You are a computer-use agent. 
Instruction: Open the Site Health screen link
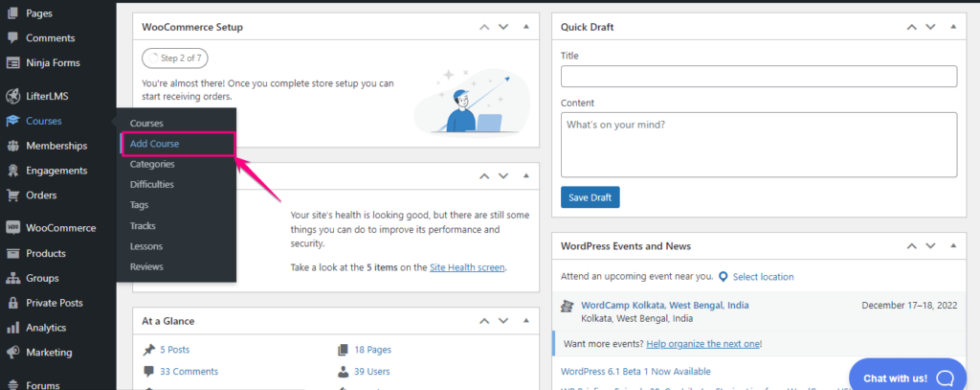pos(467,267)
